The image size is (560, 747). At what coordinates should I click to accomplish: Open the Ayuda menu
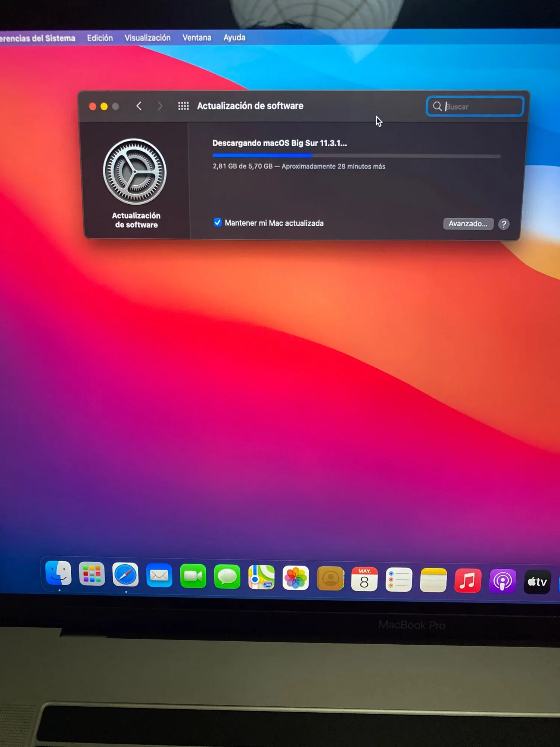(234, 37)
